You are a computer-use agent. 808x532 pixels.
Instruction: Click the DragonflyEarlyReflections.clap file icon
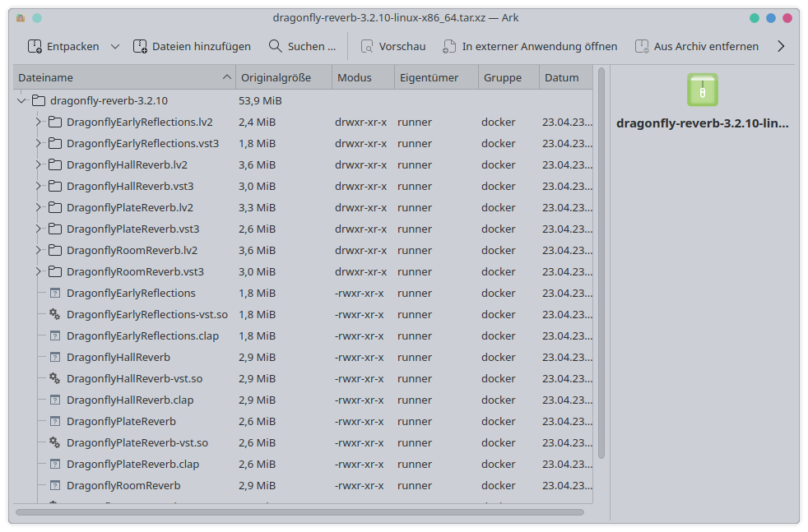click(x=55, y=335)
